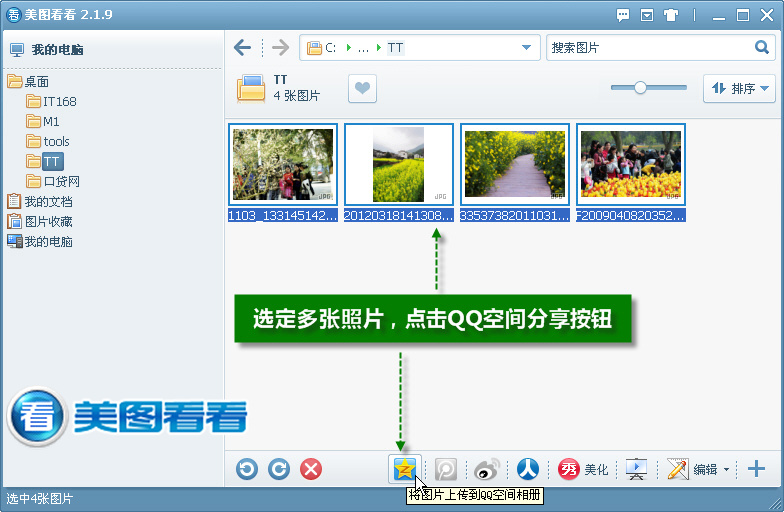Share to Tencent Weibo icon
Image resolution: width=784 pixels, height=512 pixels.
click(x=446, y=470)
